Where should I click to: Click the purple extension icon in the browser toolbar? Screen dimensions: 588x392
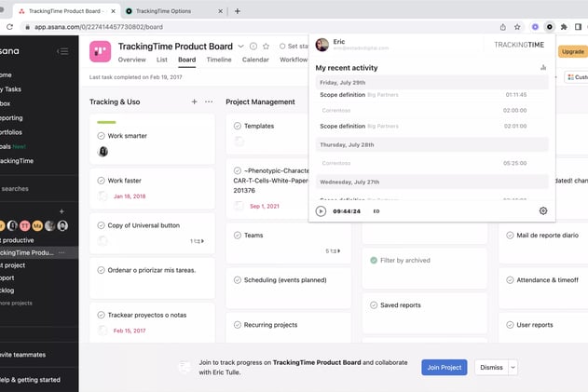tap(535, 27)
